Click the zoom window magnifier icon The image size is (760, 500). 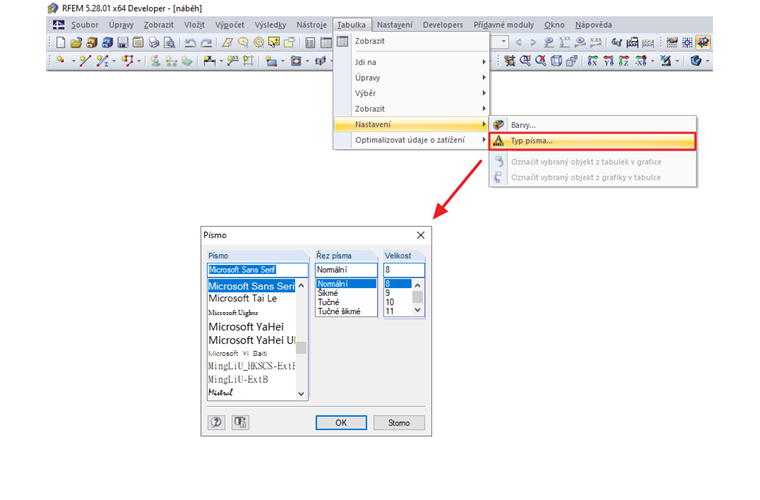pos(525,61)
